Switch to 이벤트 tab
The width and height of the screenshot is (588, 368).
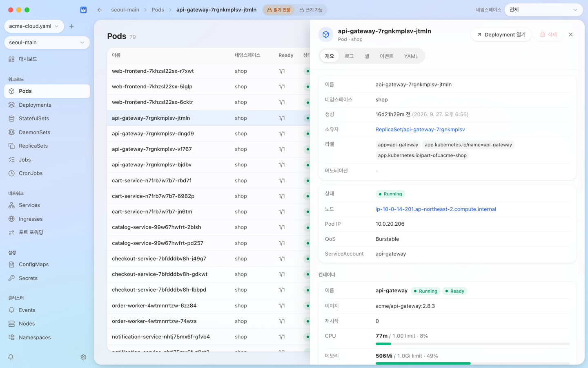[386, 56]
